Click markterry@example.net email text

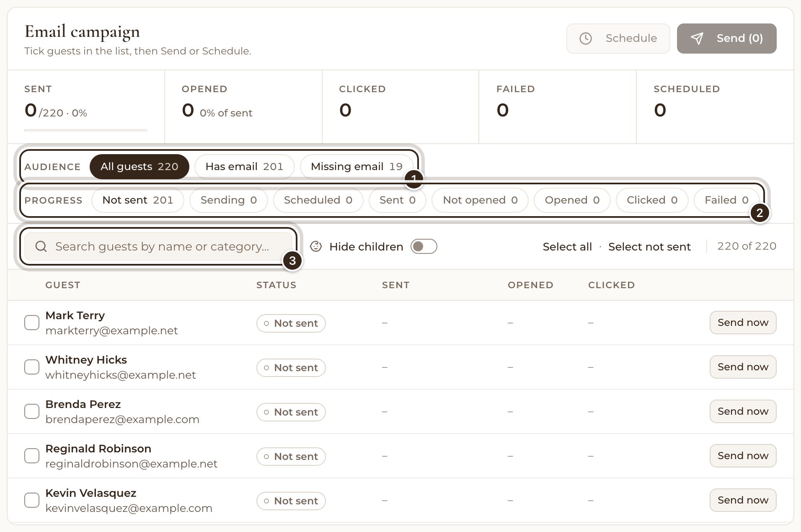tap(111, 331)
